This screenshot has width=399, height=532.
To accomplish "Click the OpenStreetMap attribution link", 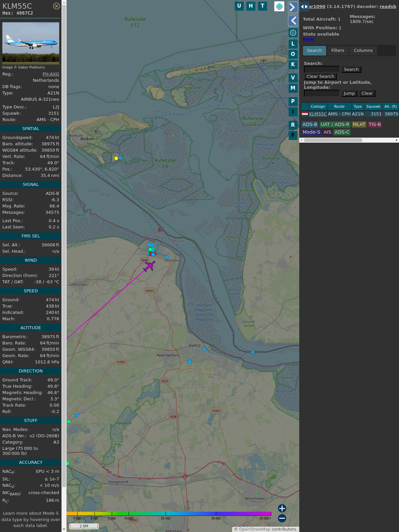I will [x=254, y=529].
